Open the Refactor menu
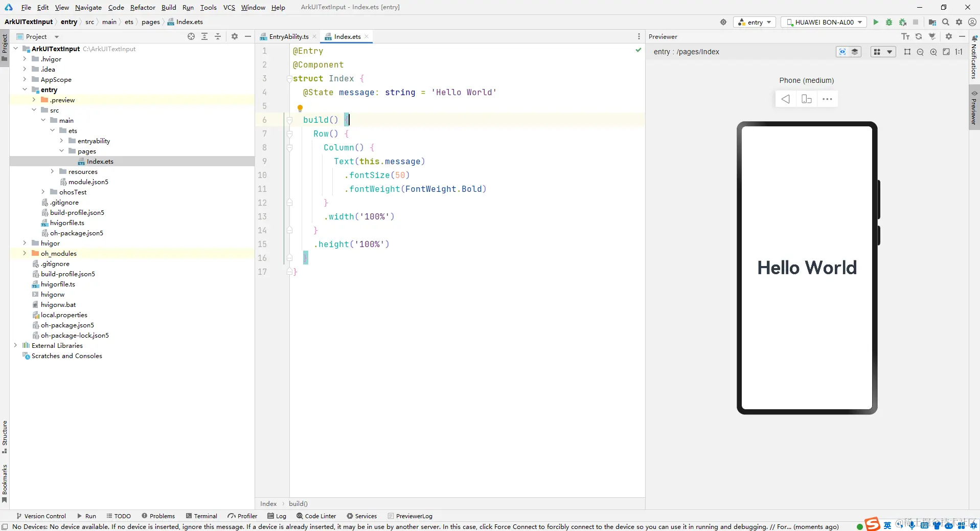 tap(143, 7)
